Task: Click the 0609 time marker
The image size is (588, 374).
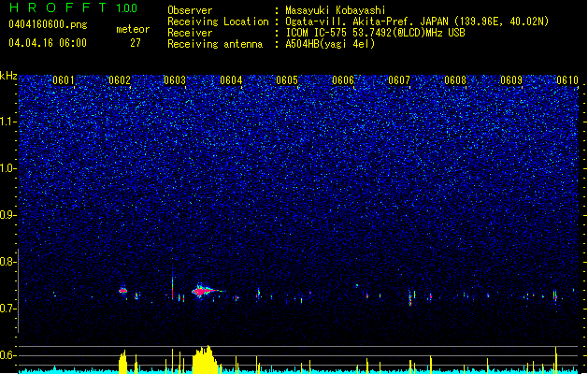Action: (x=511, y=80)
